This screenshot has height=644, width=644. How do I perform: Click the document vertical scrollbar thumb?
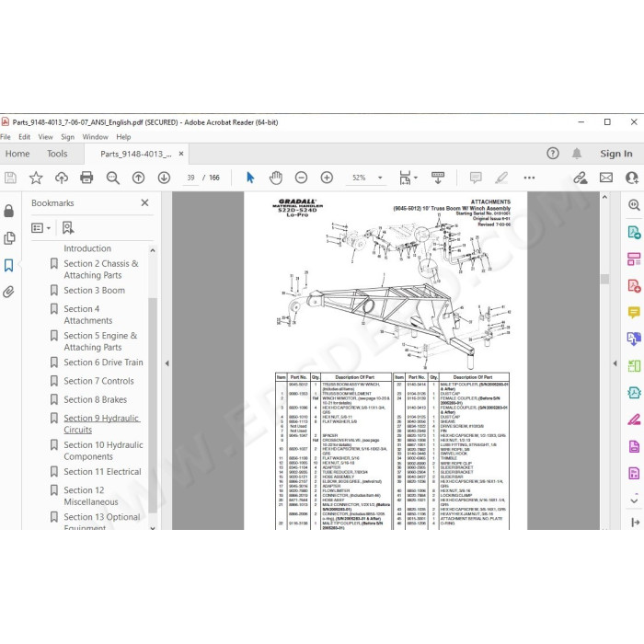pos(604,279)
